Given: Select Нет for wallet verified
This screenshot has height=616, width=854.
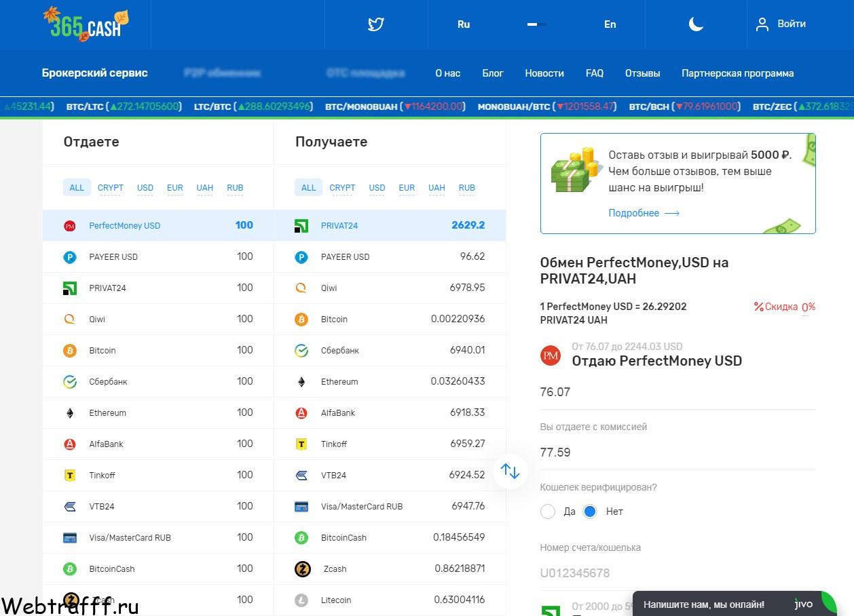Looking at the screenshot, I should 590,512.
